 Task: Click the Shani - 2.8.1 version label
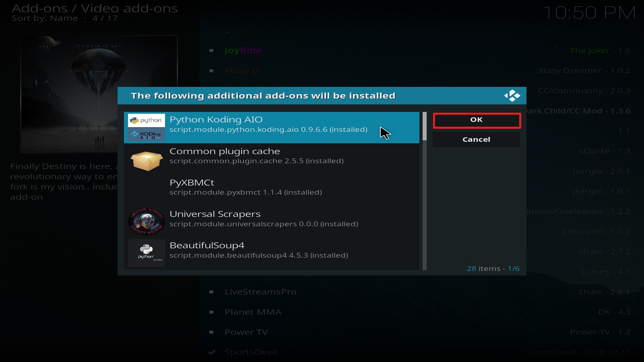[604, 292]
